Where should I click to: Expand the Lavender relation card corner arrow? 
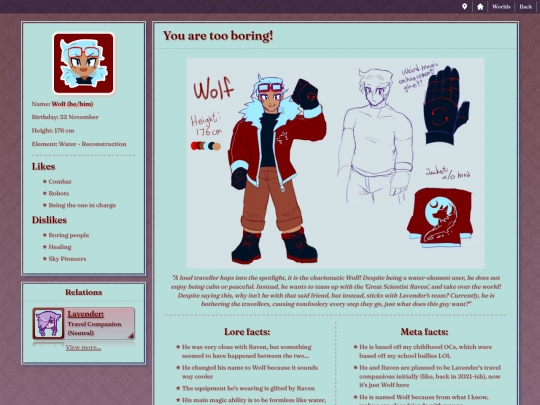coord(131,335)
